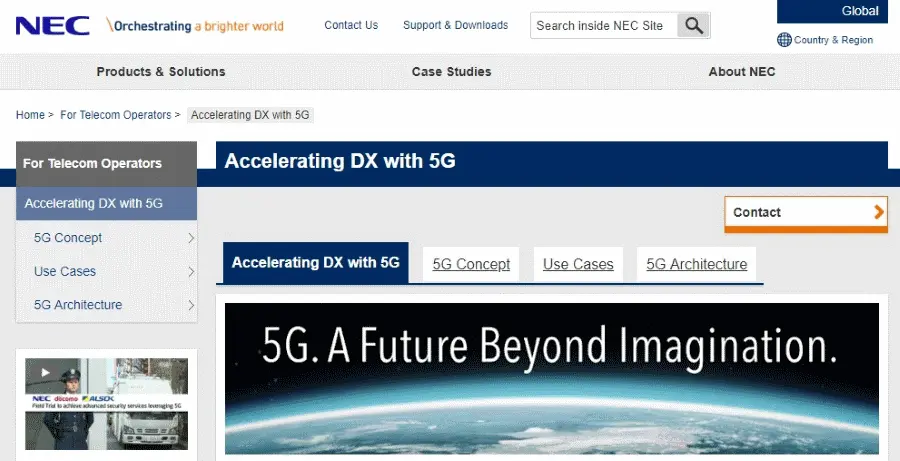Click the globe icon beside Country & Region

pos(784,40)
